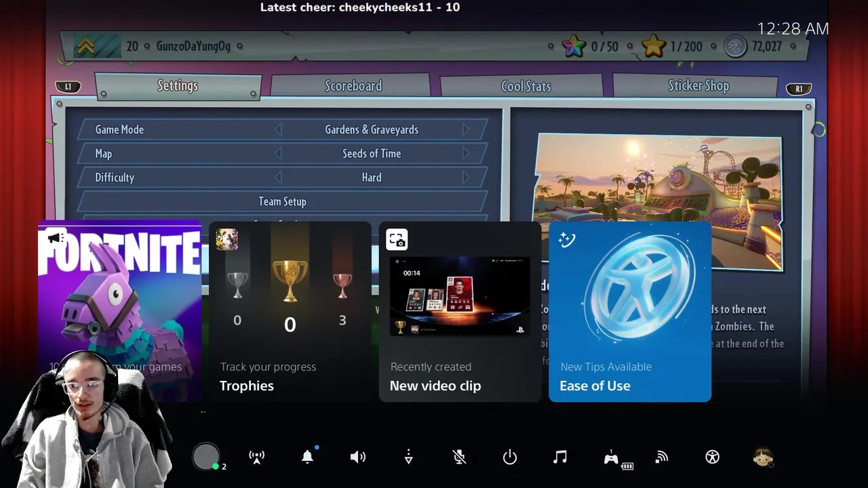Click the Seeds of Time value
This screenshot has height=488, width=868.
[372, 154]
